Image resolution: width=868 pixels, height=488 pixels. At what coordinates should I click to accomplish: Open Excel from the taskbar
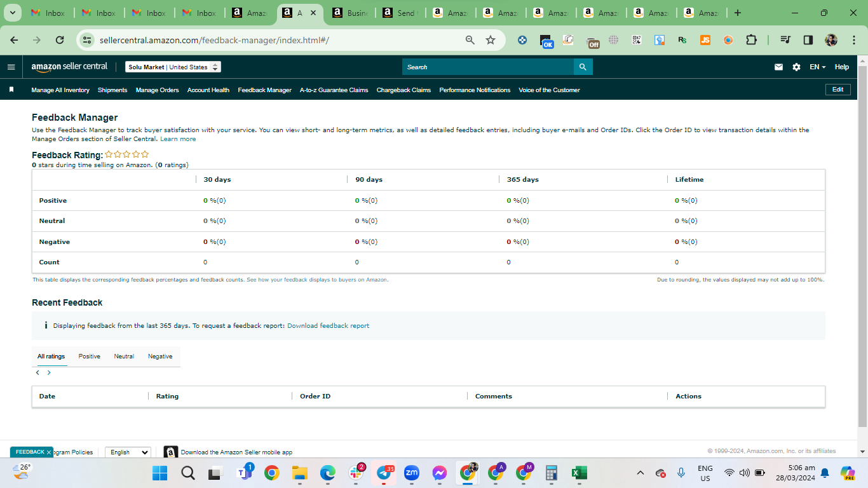579,473
